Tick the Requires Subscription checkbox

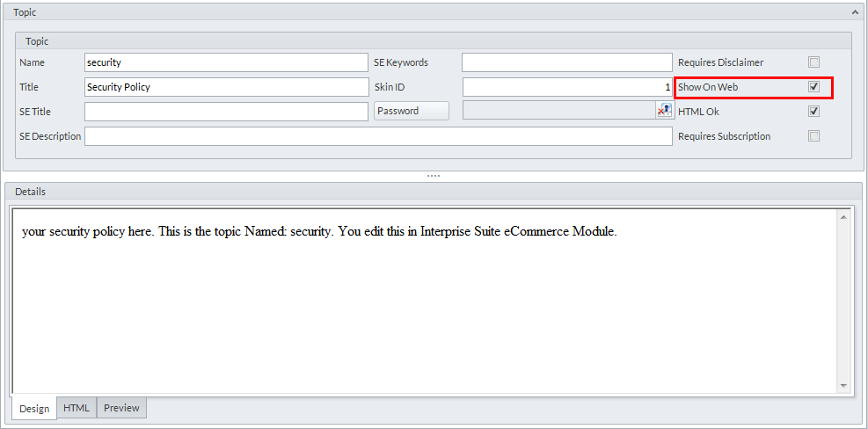[813, 136]
